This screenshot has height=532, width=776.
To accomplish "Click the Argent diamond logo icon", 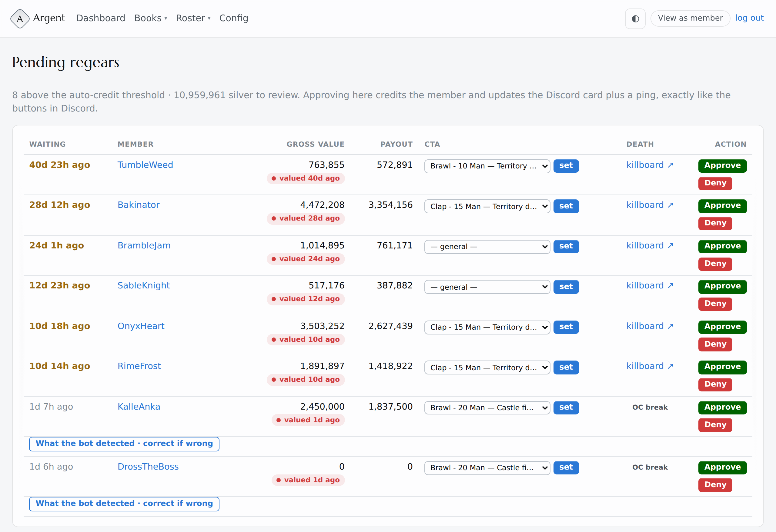I will click(20, 19).
